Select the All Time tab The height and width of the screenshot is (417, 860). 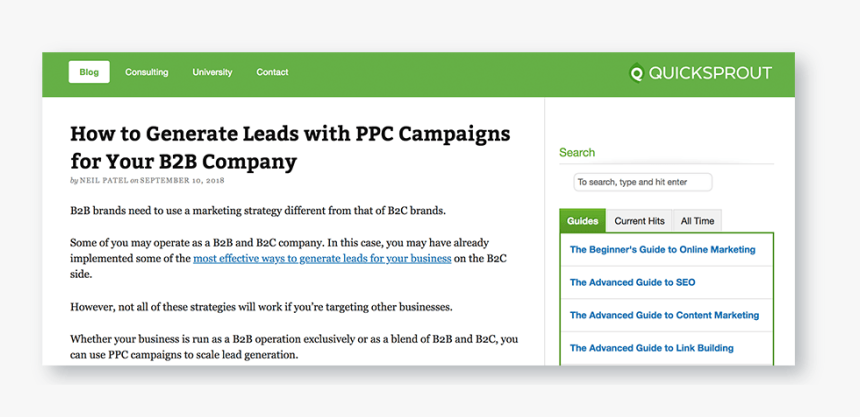pos(697,221)
